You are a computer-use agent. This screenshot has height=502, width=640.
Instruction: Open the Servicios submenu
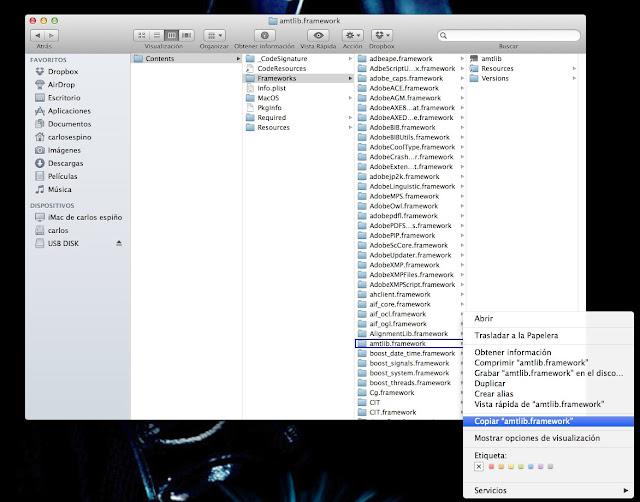coord(548,491)
